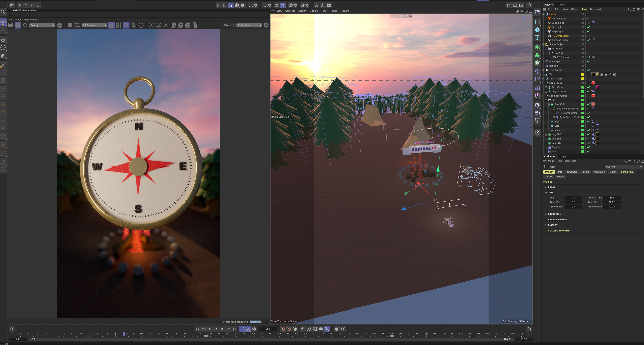Expand the SCALE section in Project attributes
Viewport: 644px width, 345px height.
pos(546,187)
